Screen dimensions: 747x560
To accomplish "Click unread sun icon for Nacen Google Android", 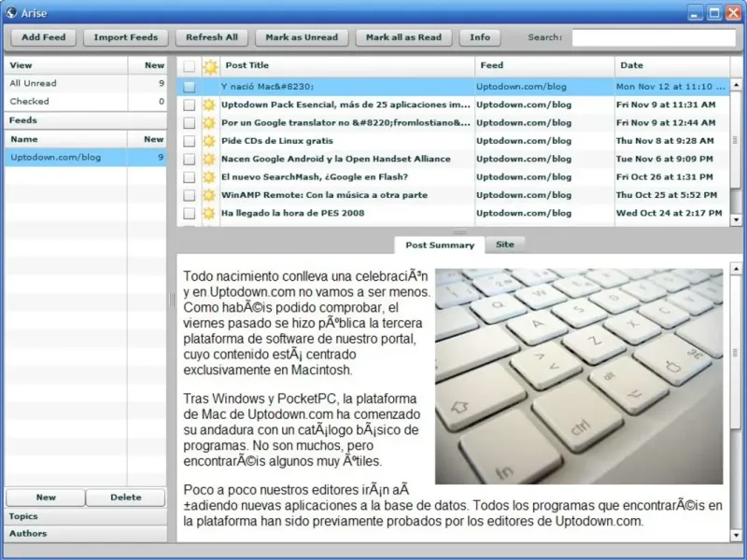I will 209,159.
